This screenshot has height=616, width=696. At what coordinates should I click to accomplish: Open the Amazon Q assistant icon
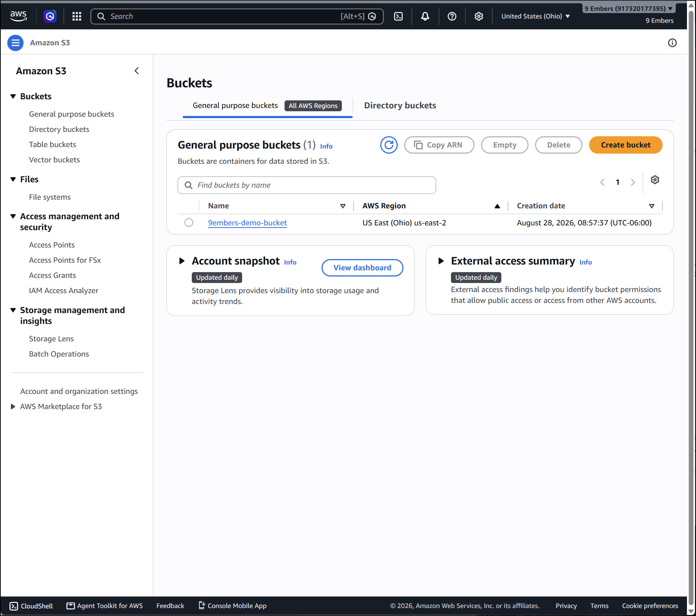pos(50,16)
